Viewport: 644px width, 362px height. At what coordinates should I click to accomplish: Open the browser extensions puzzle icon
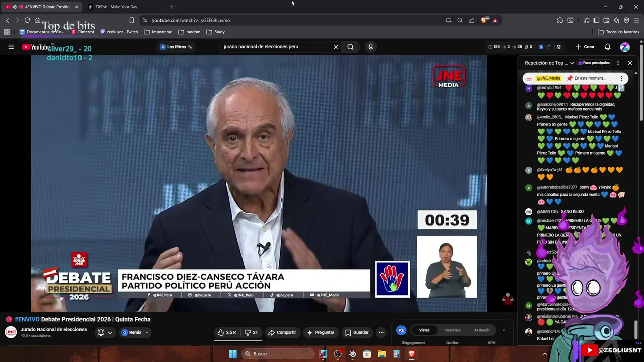[x=560, y=20]
